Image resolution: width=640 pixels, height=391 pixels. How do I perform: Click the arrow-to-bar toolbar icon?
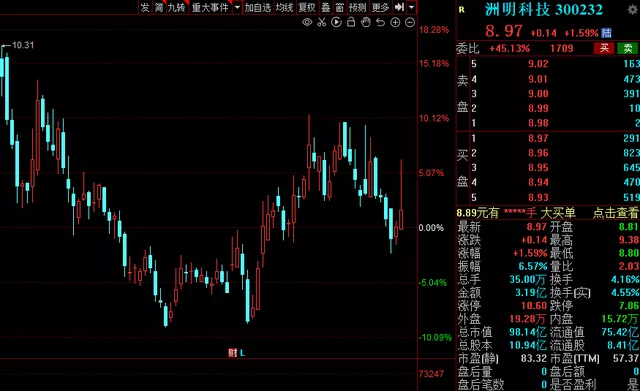(x=399, y=7)
